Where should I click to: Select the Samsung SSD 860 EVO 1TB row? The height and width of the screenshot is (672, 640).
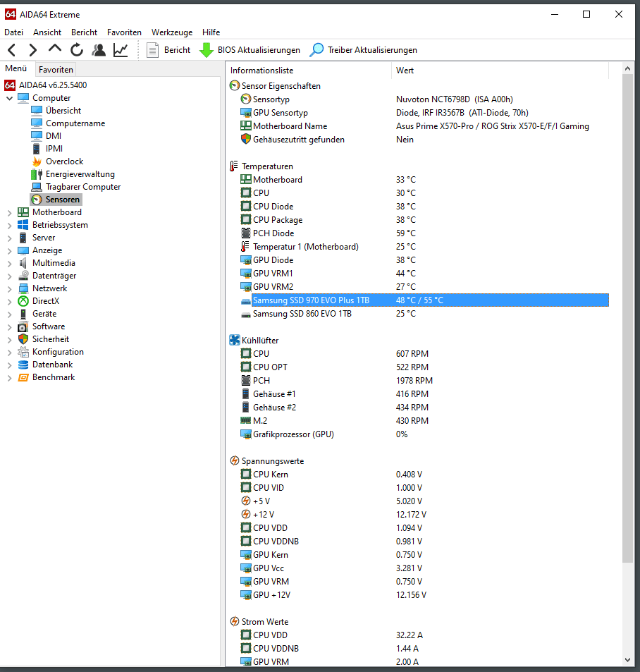pos(424,314)
